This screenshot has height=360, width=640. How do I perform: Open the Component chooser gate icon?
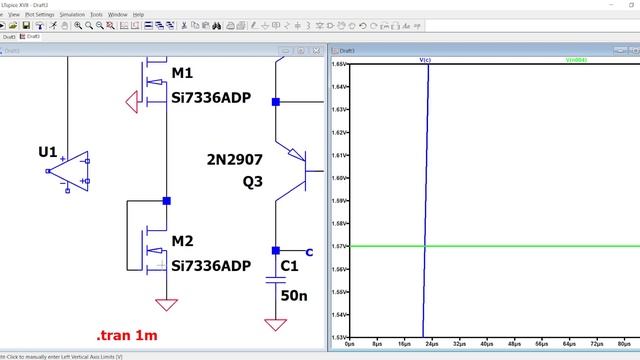(330, 26)
